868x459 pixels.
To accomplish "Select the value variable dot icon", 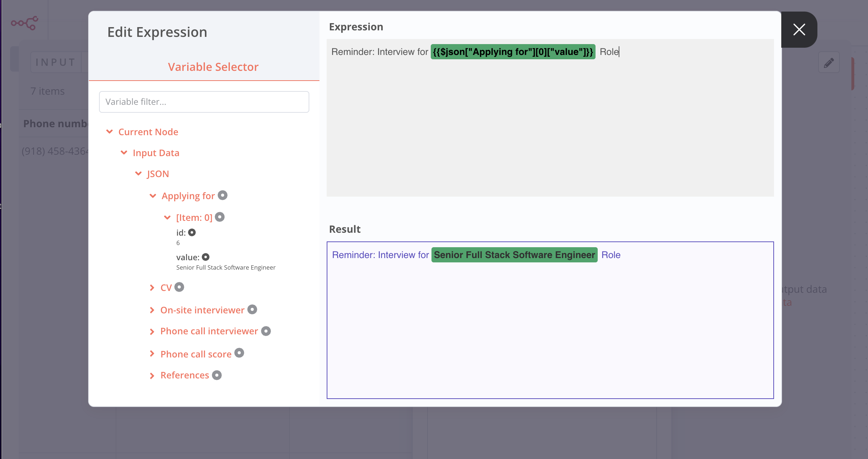I will coord(206,257).
